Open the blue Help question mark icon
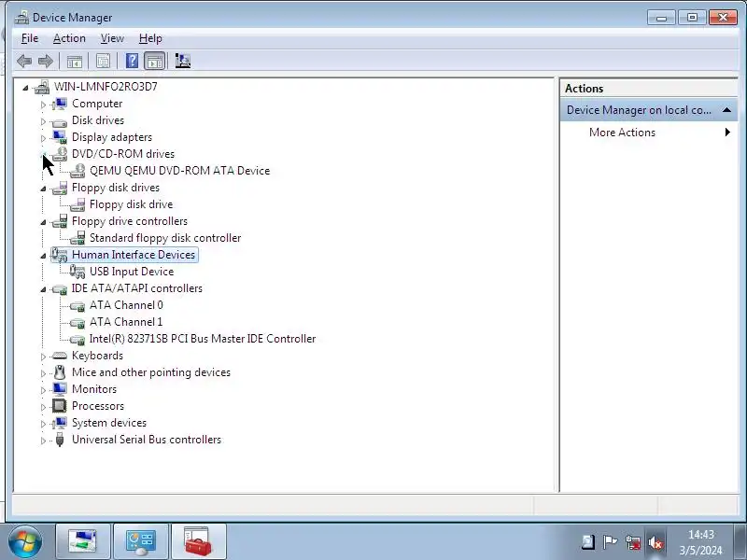Image resolution: width=747 pixels, height=560 pixels. click(132, 61)
